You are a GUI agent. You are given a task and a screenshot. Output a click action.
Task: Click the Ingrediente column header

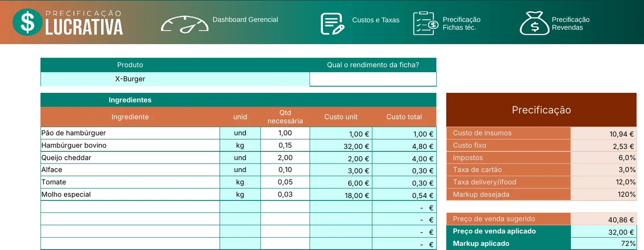(x=130, y=117)
